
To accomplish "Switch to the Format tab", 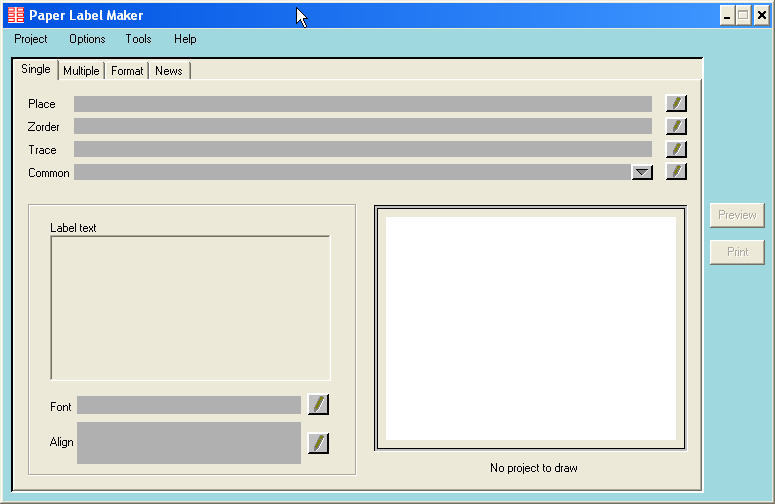I will (127, 71).
